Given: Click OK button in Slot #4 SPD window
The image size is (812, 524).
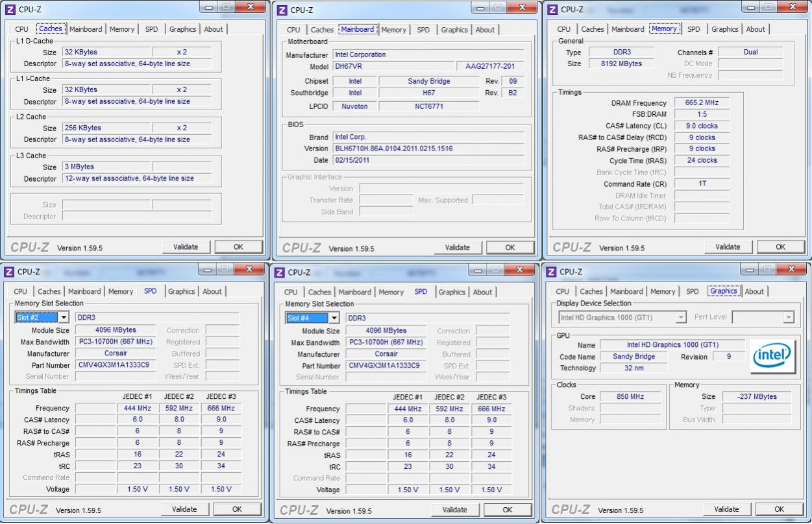Looking at the screenshot, I should pyautogui.click(x=508, y=510).
